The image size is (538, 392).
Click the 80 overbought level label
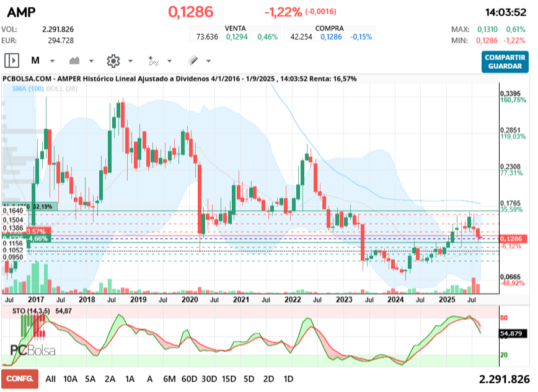[504, 318]
